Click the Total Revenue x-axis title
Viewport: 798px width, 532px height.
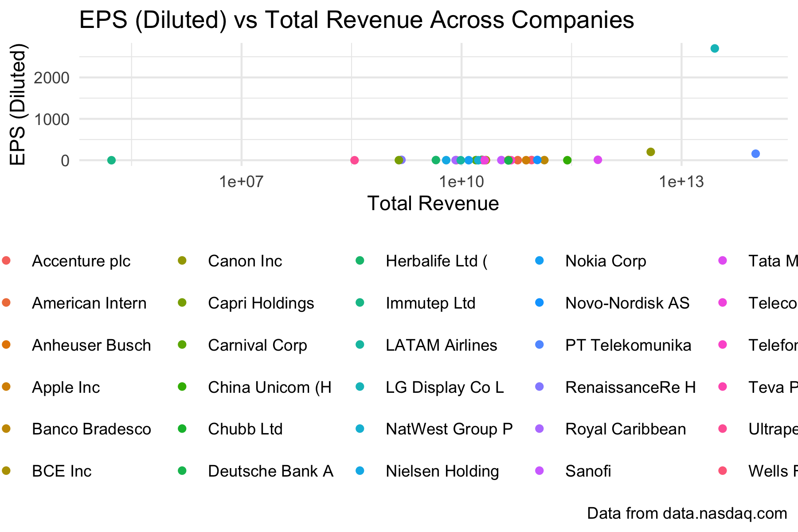[433, 203]
